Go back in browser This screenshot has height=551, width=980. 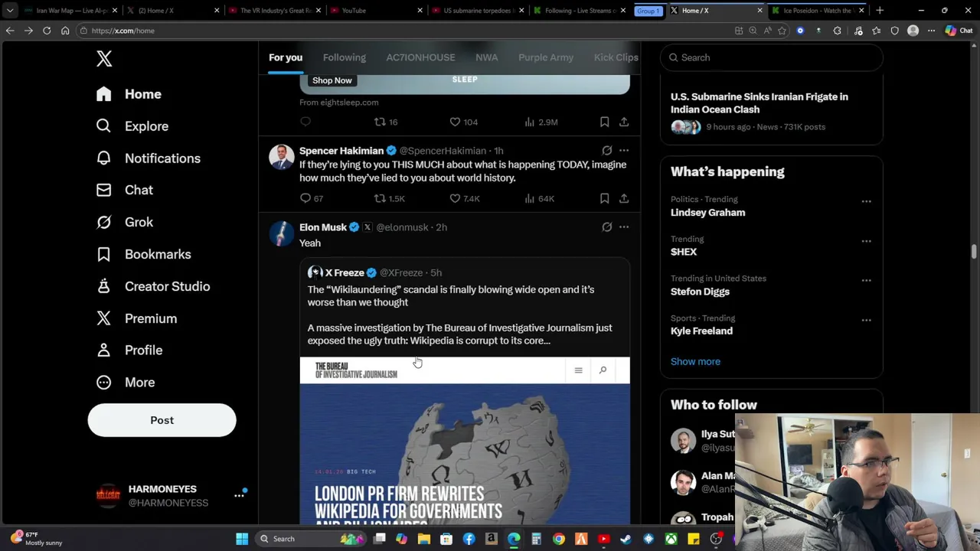(x=10, y=31)
